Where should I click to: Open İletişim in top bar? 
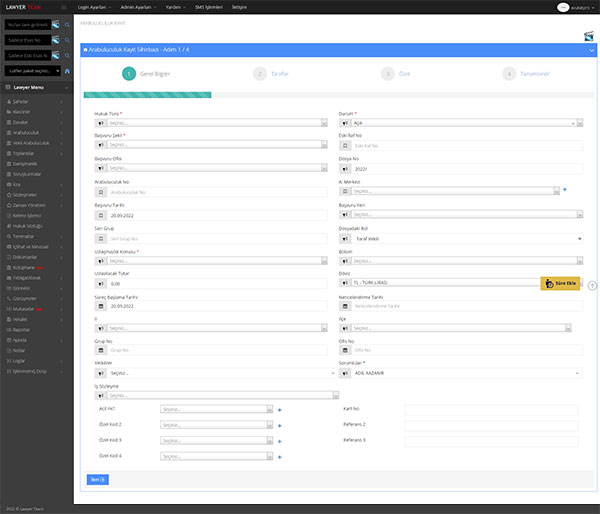(239, 7)
